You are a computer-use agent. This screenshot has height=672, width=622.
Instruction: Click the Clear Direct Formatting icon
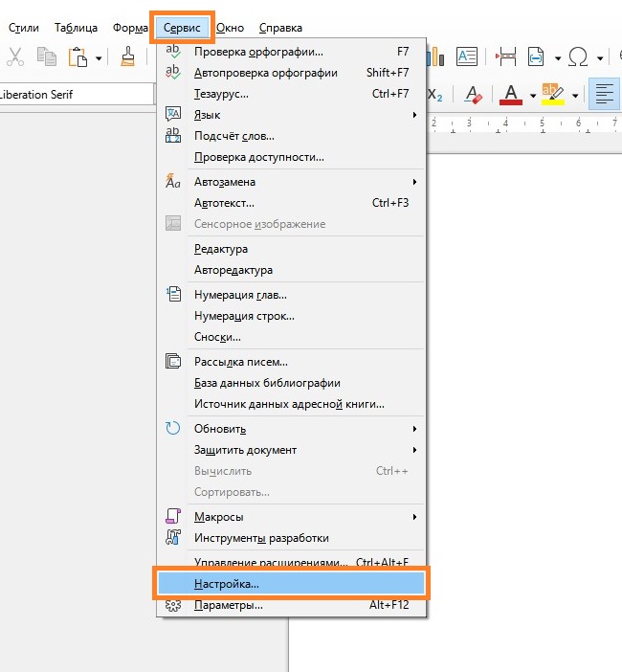[473, 95]
